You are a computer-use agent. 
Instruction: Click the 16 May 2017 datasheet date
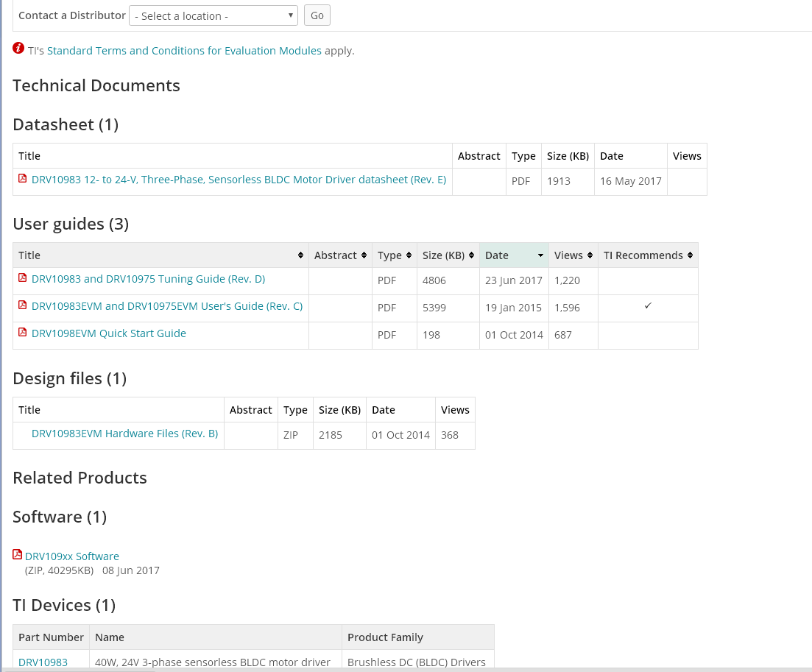pyautogui.click(x=631, y=181)
